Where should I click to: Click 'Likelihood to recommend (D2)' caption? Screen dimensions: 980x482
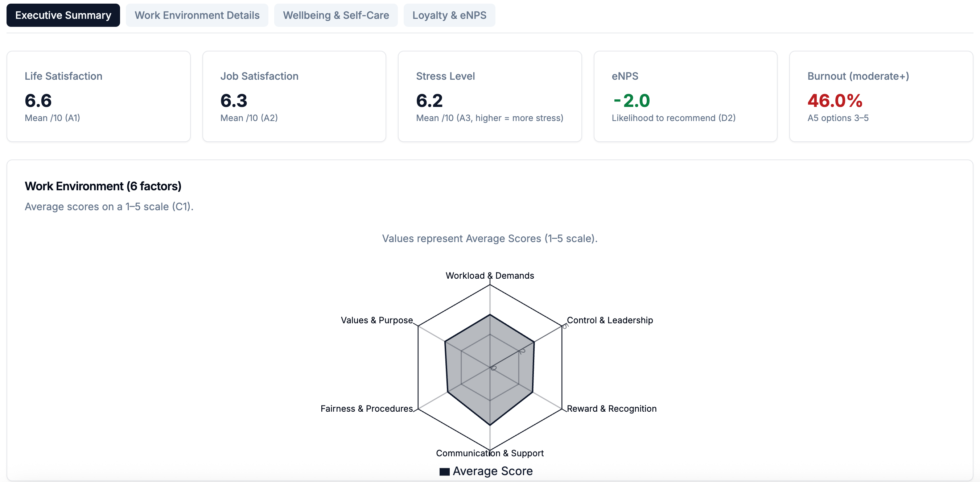674,118
